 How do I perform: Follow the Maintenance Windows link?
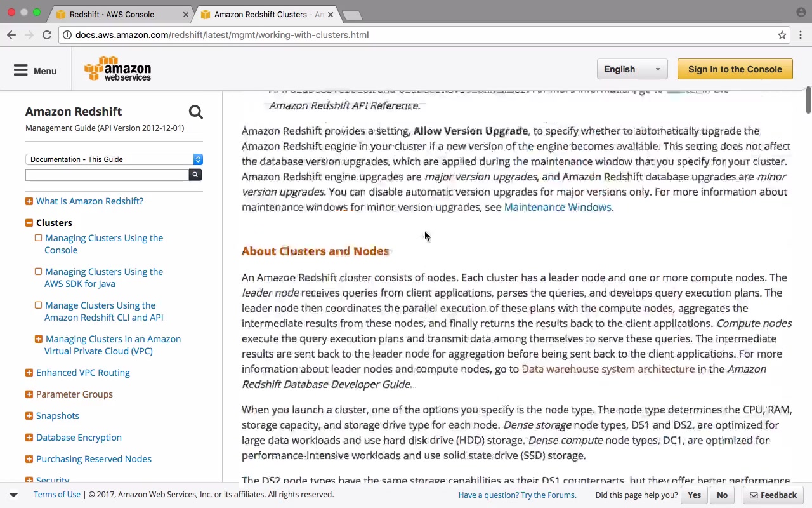pos(558,207)
